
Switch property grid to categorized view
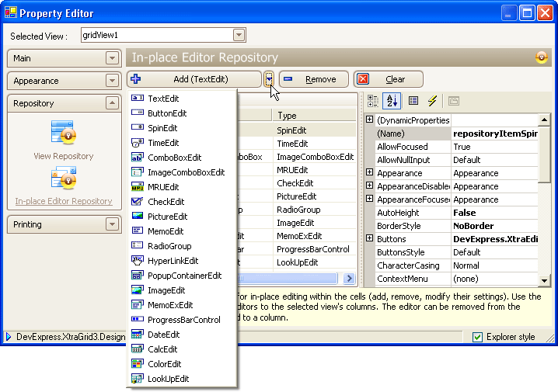(373, 101)
